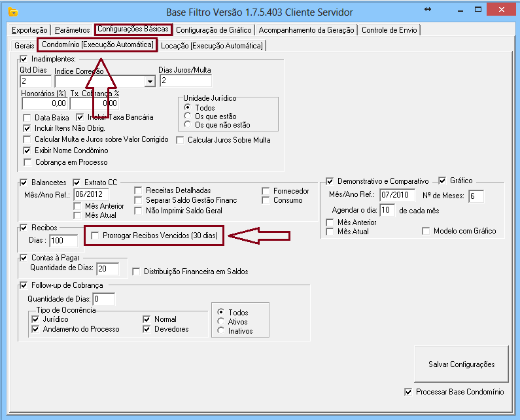Switch to the Exportação tab
This screenshot has height=420, width=520.
[x=30, y=30]
